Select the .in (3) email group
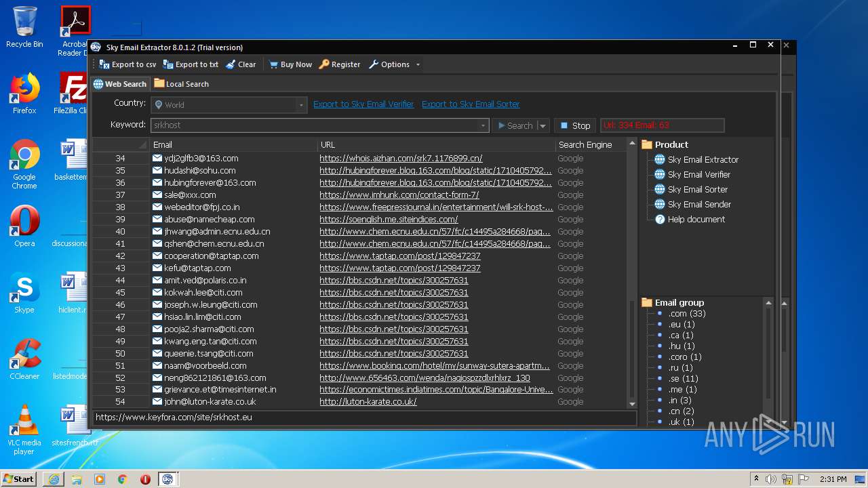868x488 pixels. pyautogui.click(x=680, y=401)
